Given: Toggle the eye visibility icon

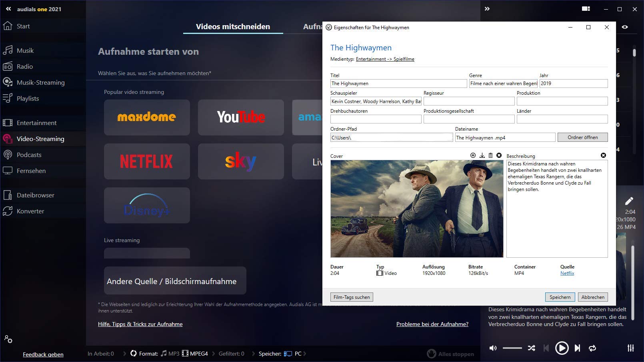Looking at the screenshot, I should [625, 27].
